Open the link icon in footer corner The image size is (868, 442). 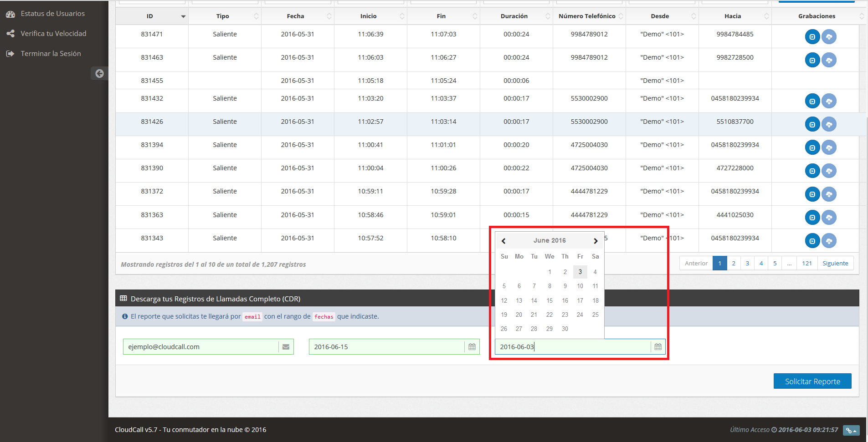click(x=851, y=430)
